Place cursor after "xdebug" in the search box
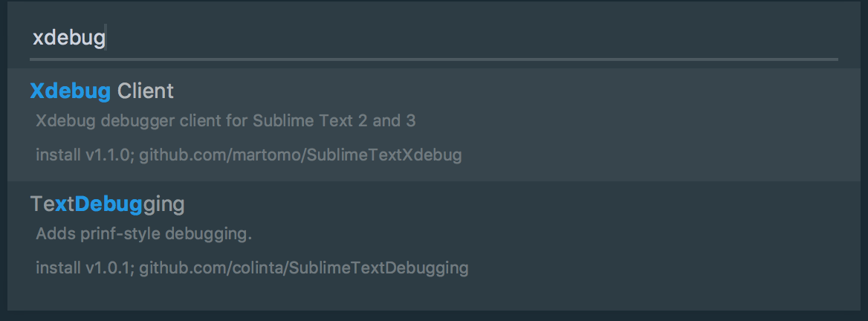Viewport: 868px width, 321px height. point(106,38)
